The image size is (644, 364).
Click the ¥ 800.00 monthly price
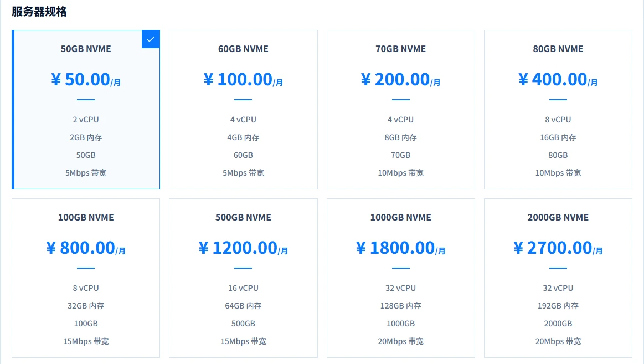(86, 248)
